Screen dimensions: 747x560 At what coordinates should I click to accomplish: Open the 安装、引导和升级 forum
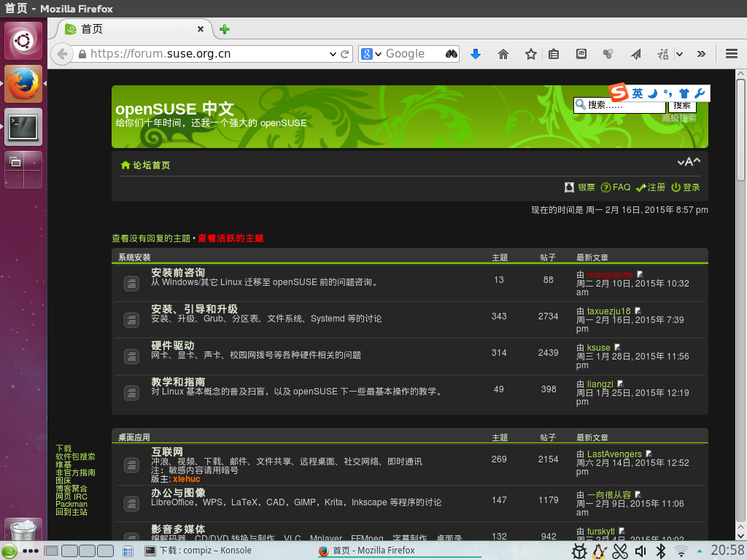(x=194, y=309)
